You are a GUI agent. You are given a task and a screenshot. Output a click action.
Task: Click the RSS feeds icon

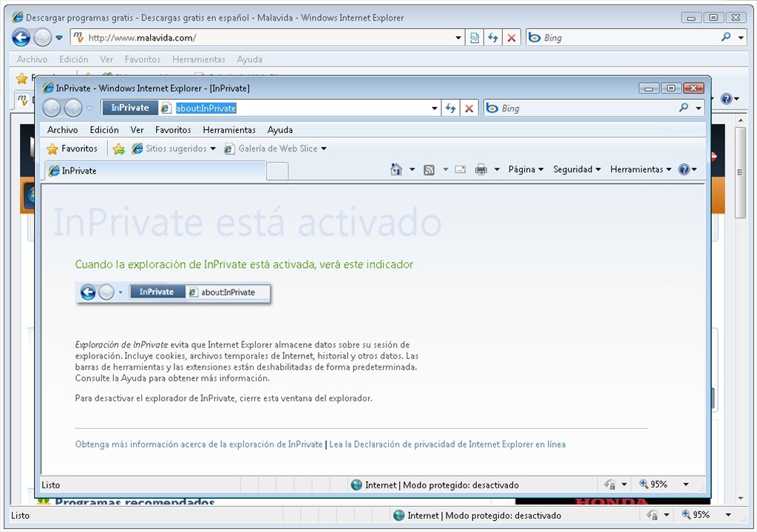429,169
